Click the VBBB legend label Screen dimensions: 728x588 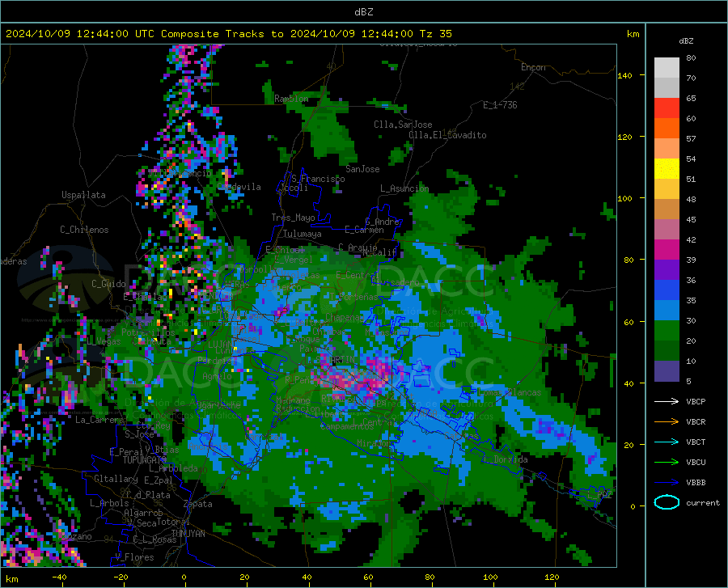[696, 483]
